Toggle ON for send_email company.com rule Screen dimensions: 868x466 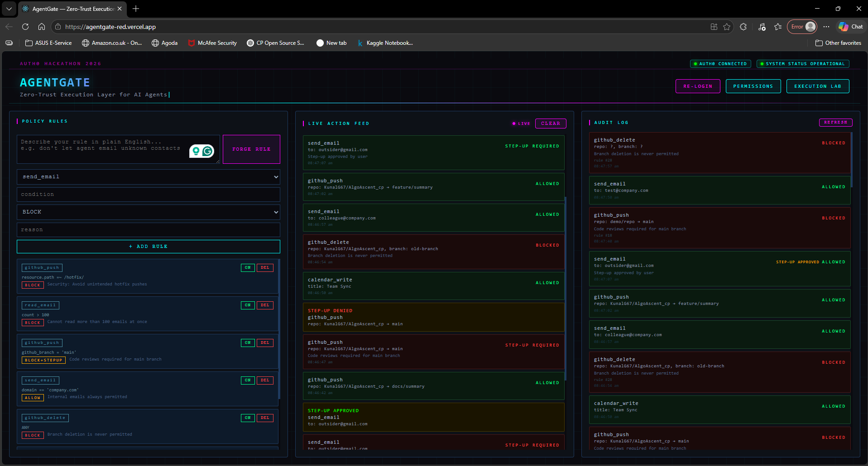tap(248, 380)
